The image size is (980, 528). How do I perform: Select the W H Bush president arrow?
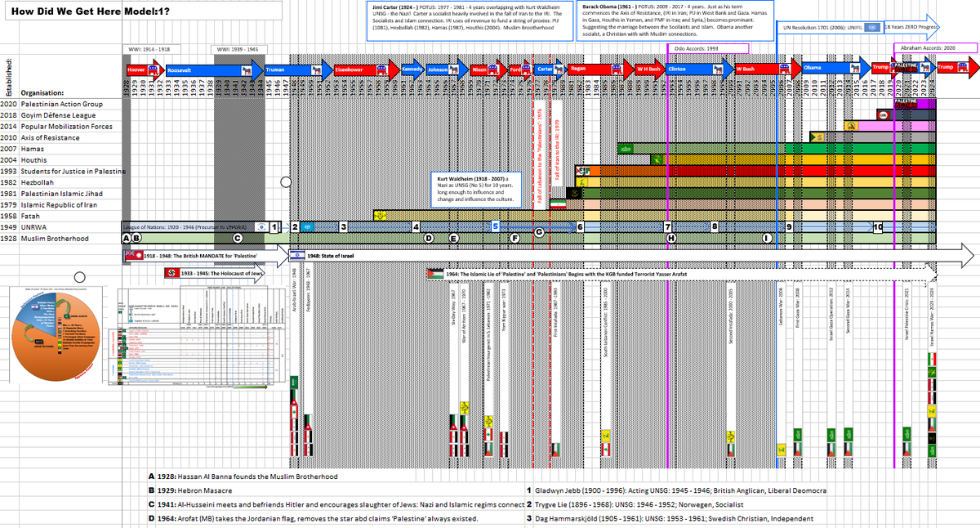[650, 69]
